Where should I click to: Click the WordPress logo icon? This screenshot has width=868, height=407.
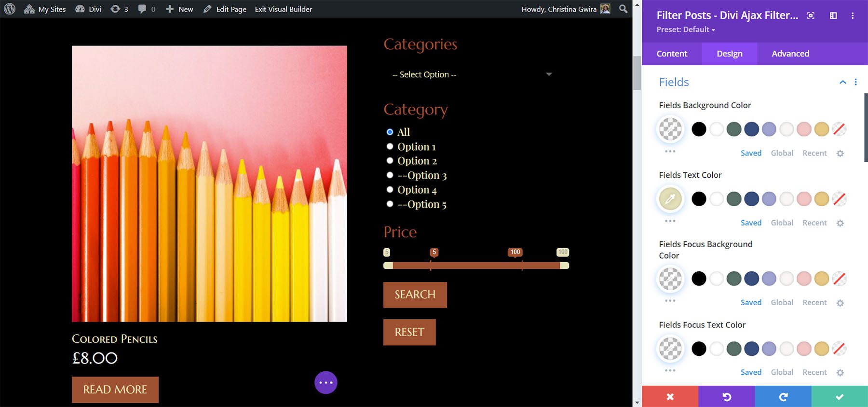[10, 9]
